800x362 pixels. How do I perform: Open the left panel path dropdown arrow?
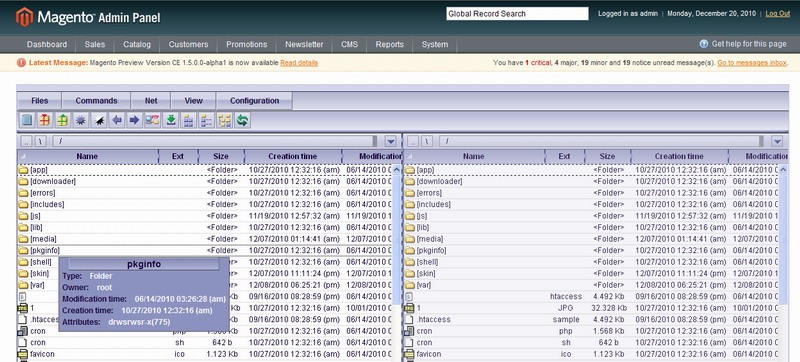(391, 141)
